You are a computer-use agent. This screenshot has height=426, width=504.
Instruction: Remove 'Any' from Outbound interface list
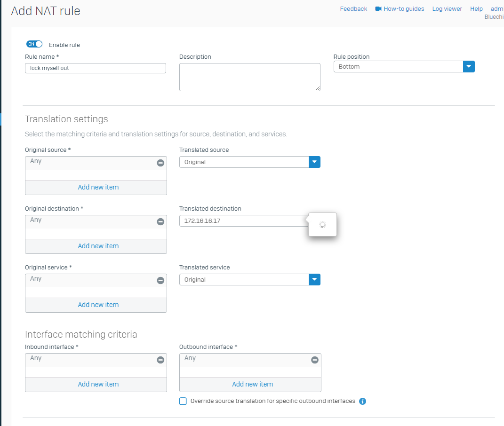(315, 360)
